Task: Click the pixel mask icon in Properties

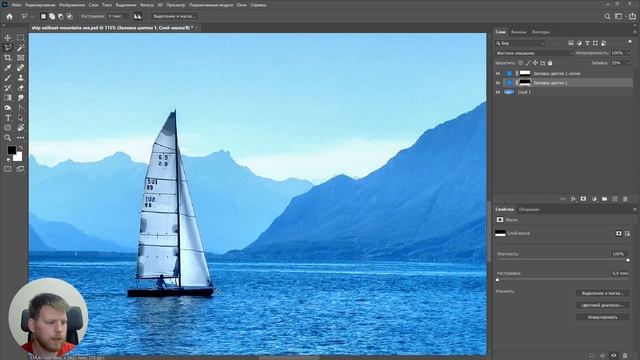Action: click(619, 233)
